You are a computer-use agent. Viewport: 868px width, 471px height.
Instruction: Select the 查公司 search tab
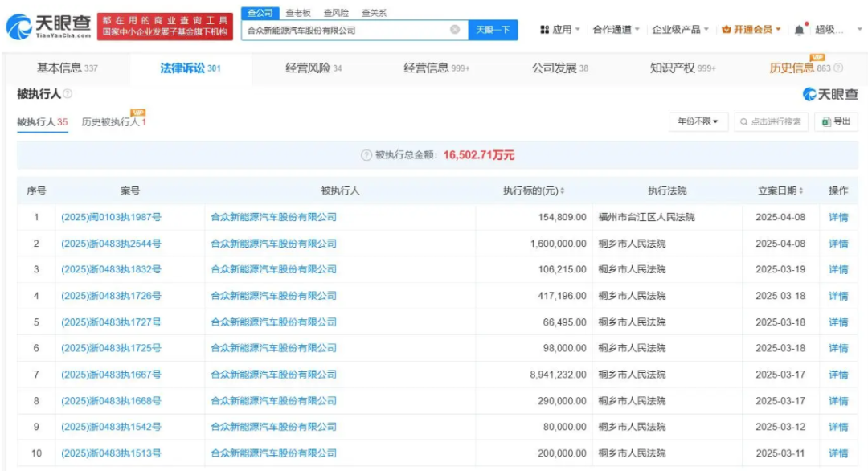pos(260,13)
